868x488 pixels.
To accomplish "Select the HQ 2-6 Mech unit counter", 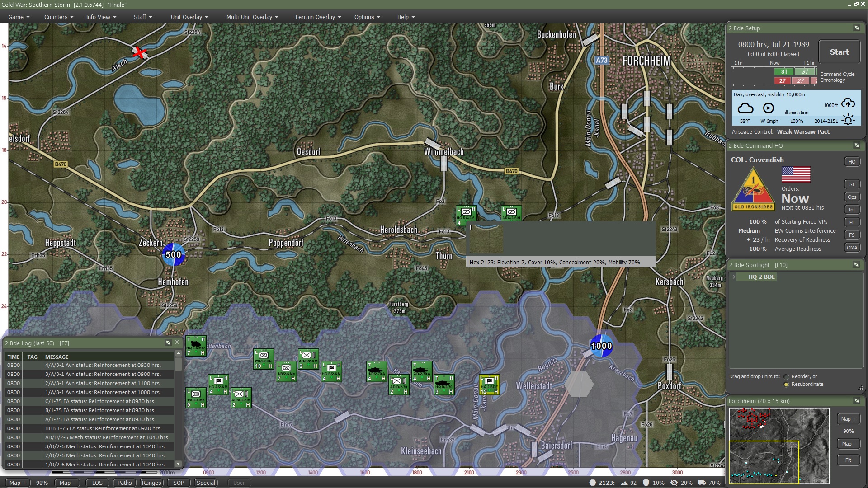I will tap(196, 346).
